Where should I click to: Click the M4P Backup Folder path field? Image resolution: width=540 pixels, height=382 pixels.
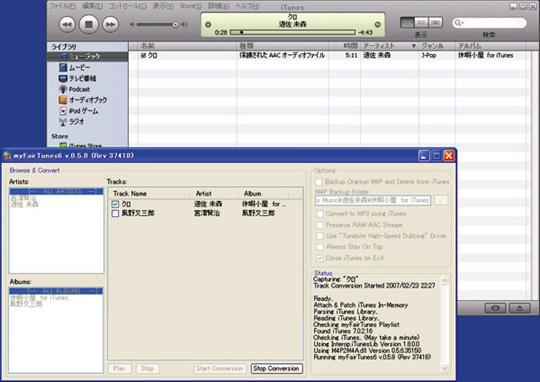point(373,200)
